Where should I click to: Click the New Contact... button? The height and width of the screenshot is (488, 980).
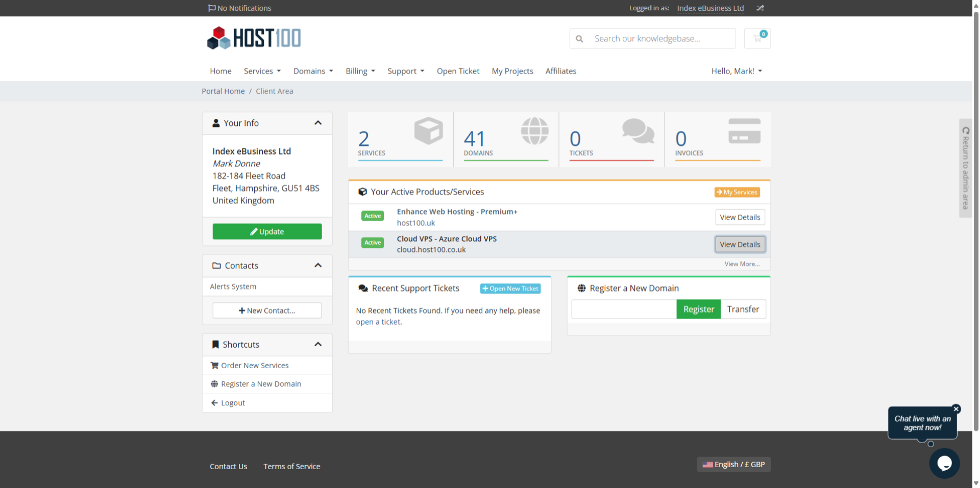coord(267,311)
